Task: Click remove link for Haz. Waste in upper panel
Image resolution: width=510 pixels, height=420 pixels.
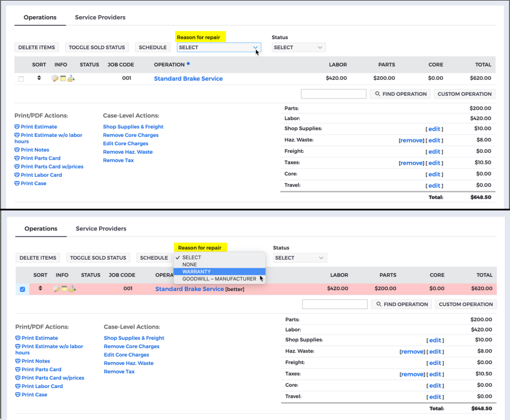Action: [412, 140]
